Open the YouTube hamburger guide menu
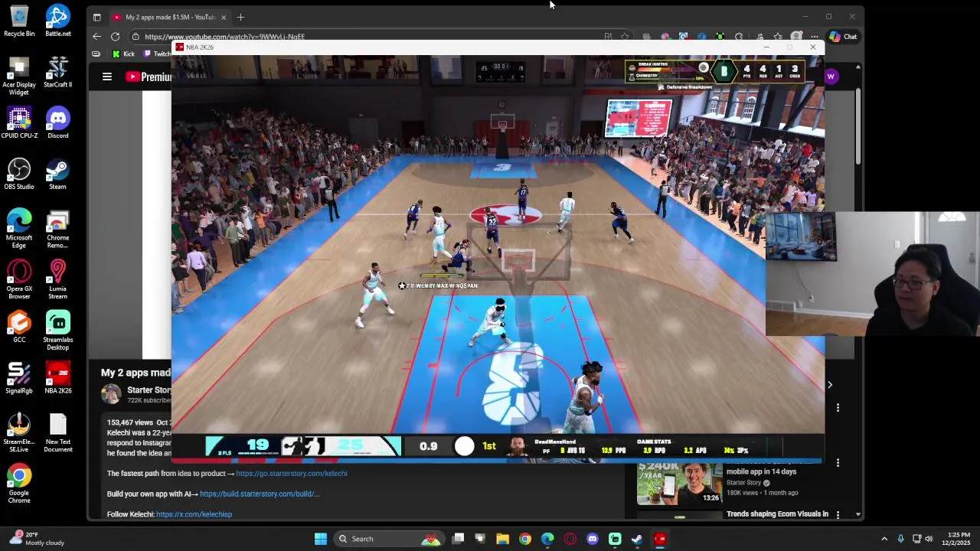 click(x=107, y=77)
